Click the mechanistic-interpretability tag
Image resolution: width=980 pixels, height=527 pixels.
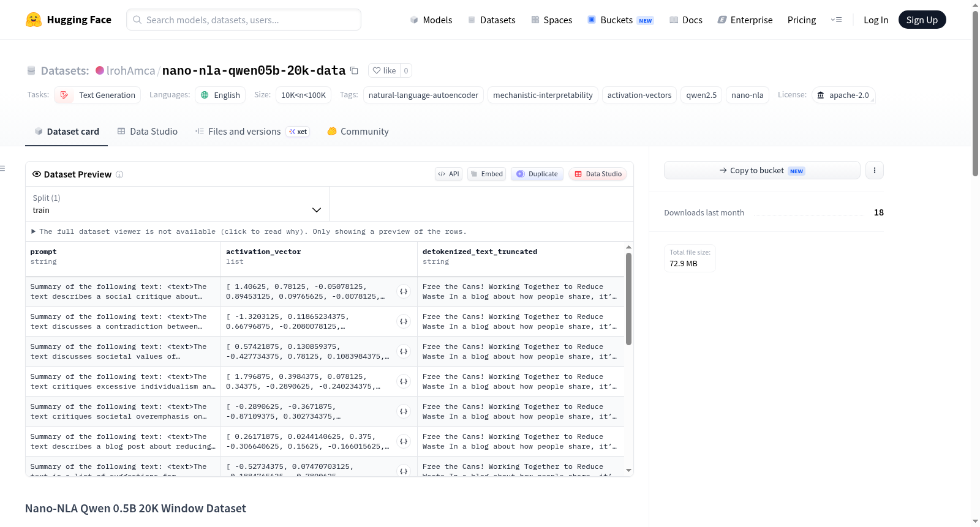[x=543, y=95]
